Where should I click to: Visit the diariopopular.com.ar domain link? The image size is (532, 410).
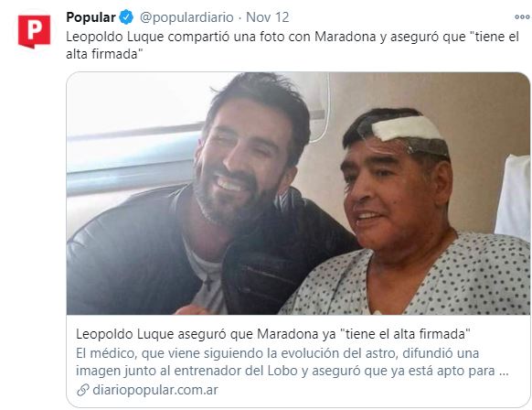click(155, 390)
